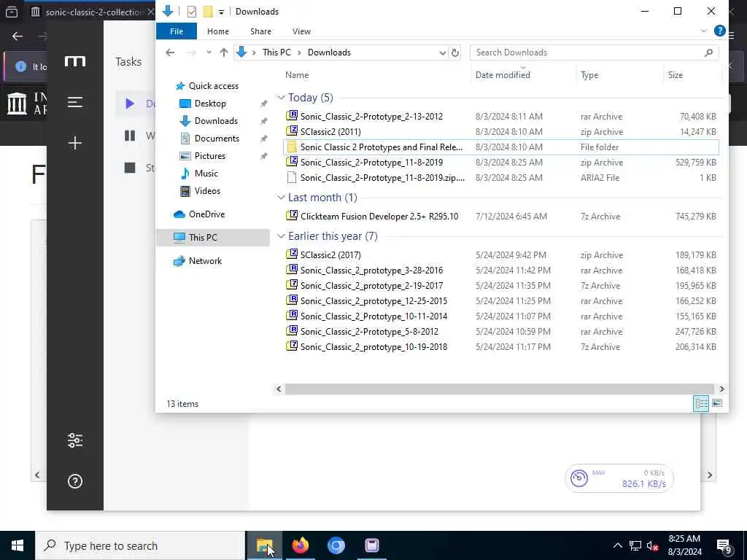Sort by Date modified column
Image resolution: width=747 pixels, height=560 pixels.
click(x=503, y=75)
